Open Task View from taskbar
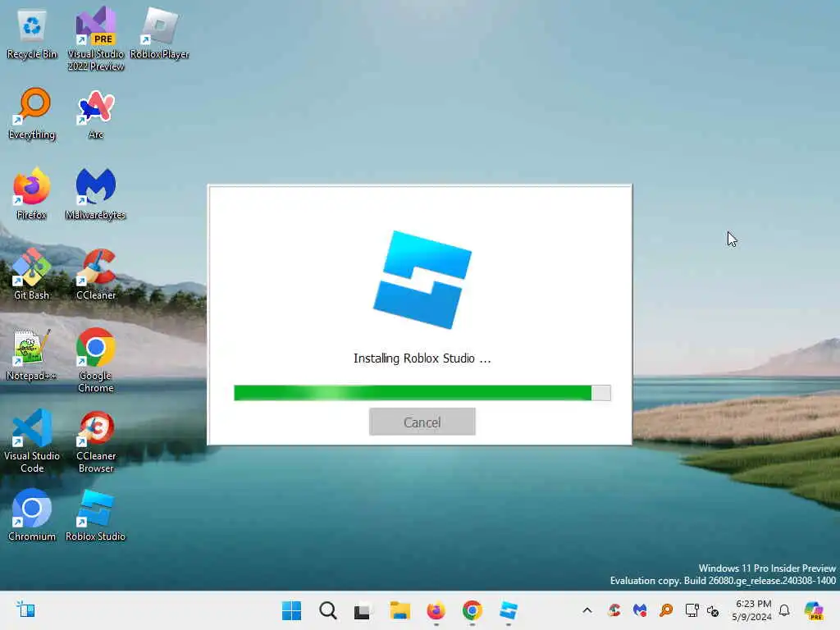The height and width of the screenshot is (630, 840). point(363,610)
